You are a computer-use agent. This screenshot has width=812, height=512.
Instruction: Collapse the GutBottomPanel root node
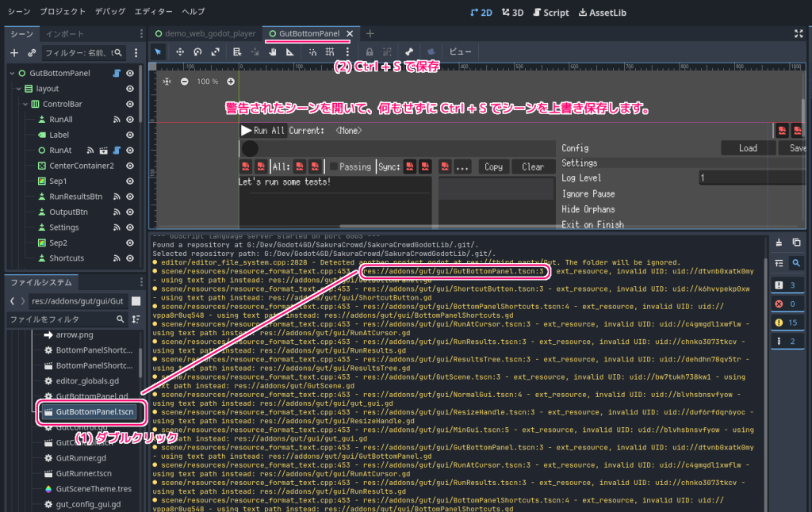pos(12,74)
